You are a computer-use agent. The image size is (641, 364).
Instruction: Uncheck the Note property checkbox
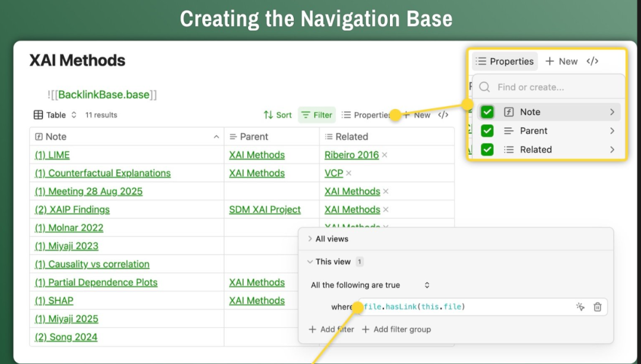pyautogui.click(x=487, y=112)
